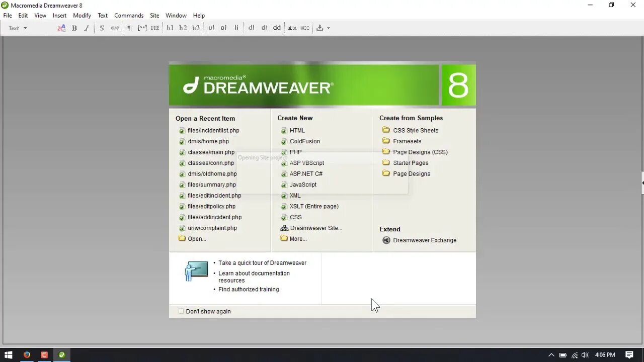Open CSS Style Sheets samples folder
This screenshot has width=644, height=362.
pyautogui.click(x=416, y=131)
